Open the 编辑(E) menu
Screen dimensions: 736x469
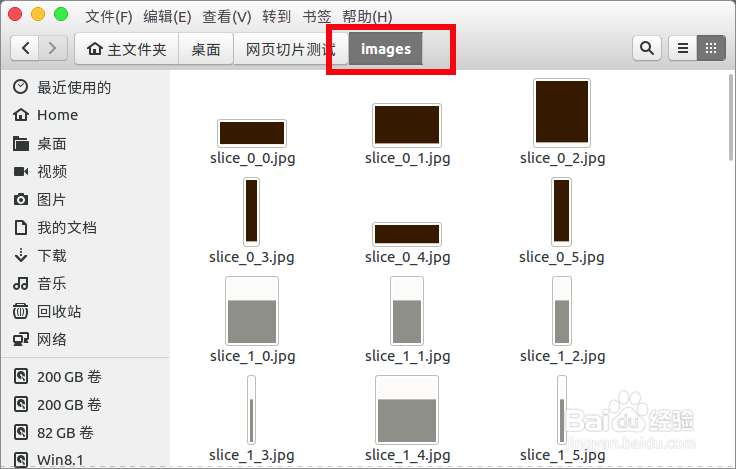[167, 17]
